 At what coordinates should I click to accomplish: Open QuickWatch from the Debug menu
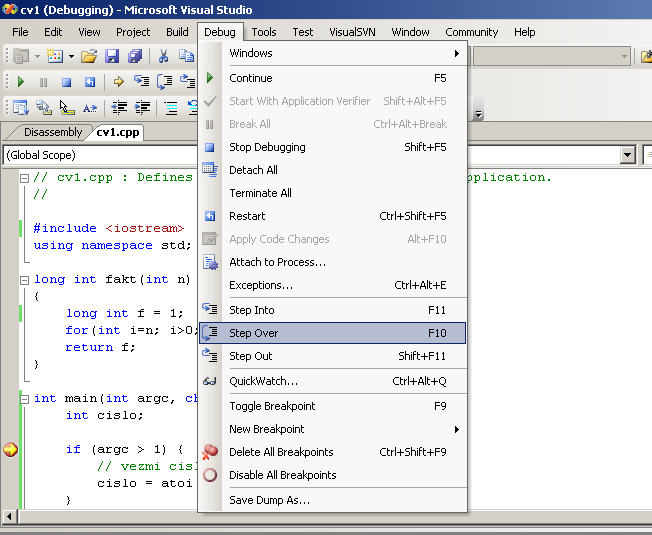coord(332,381)
